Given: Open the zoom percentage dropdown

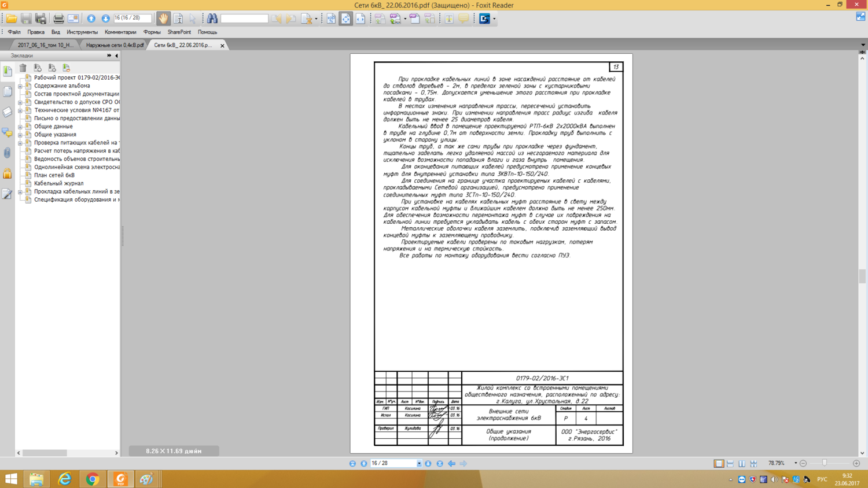Looking at the screenshot, I should [x=795, y=463].
